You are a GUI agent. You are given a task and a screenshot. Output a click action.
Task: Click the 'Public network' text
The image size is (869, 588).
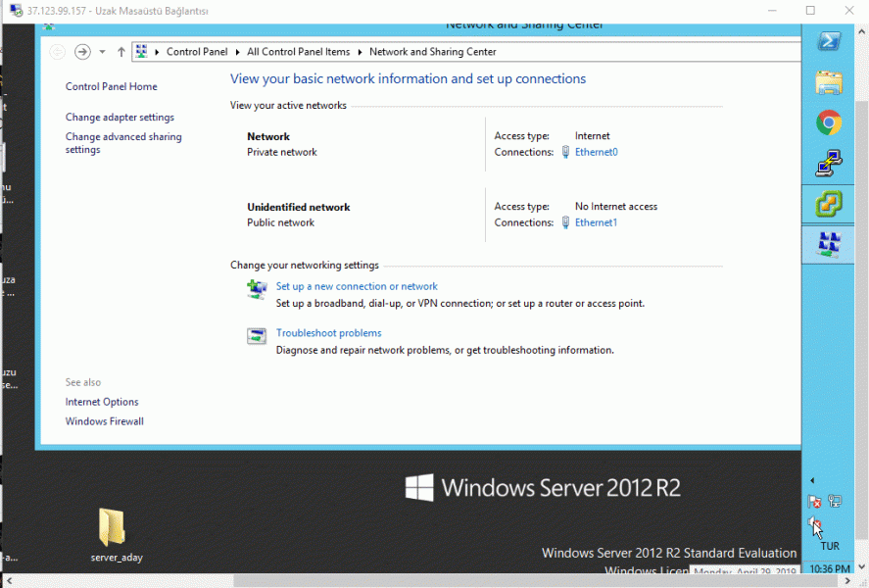pos(280,222)
